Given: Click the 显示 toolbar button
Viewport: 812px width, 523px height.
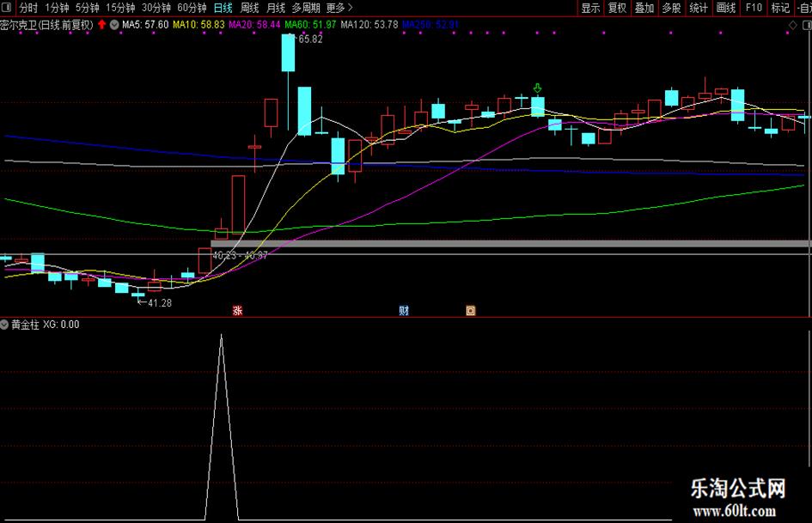Looking at the screenshot, I should [x=590, y=8].
